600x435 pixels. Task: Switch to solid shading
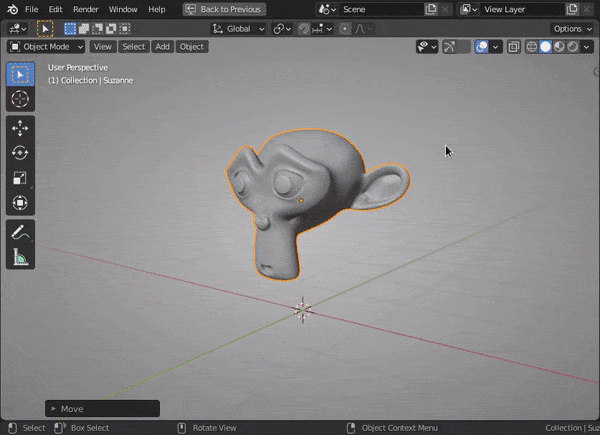[x=545, y=47]
